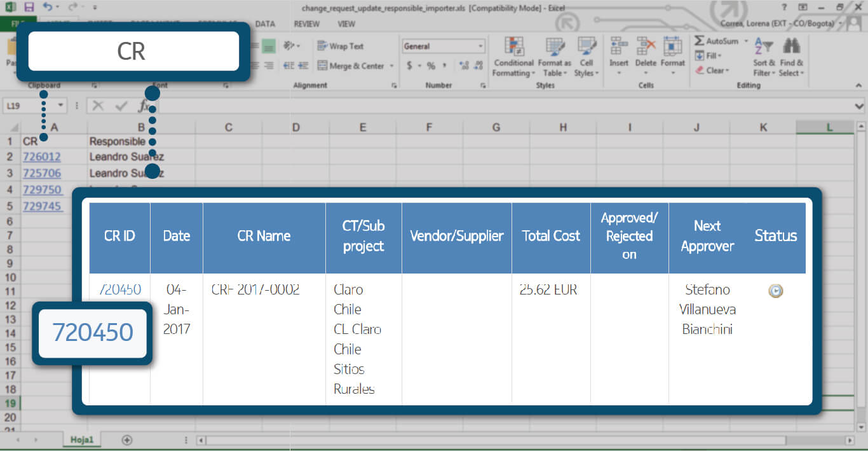Image resolution: width=868 pixels, height=451 pixels.
Task: Apply percent style formatting
Action: click(x=431, y=66)
